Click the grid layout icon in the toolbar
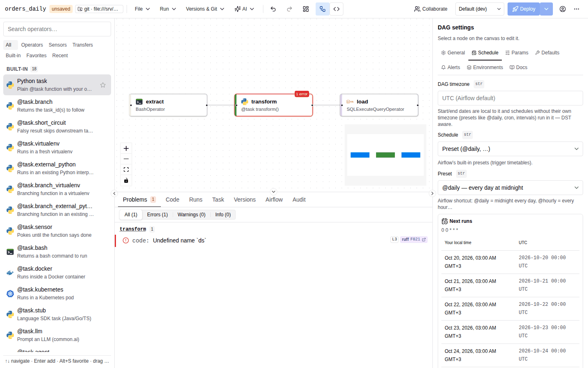Viewport: 588px width, 368px height. [x=306, y=9]
